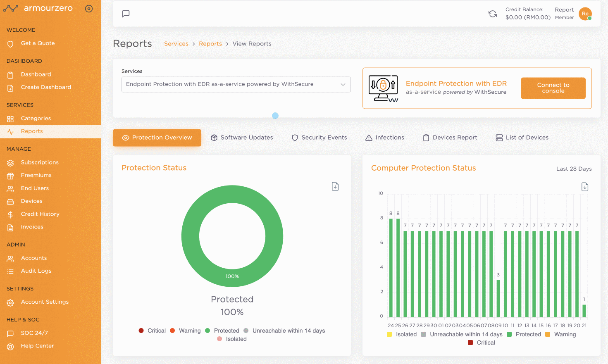Image resolution: width=608 pixels, height=364 pixels.
Task: Click the View Reports breadcrumb text
Action: [x=252, y=44]
